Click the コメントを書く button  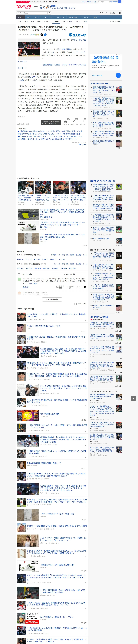point(69,274)
